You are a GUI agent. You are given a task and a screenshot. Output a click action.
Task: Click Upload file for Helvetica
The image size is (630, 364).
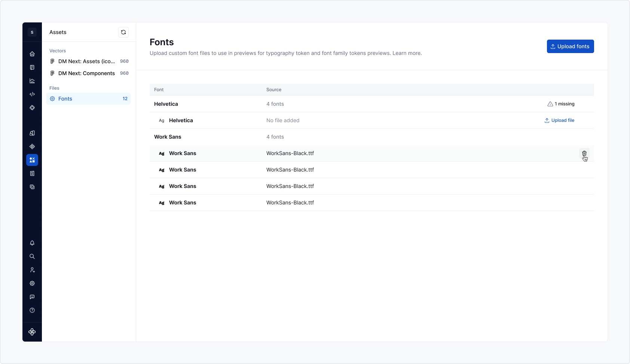pos(559,120)
